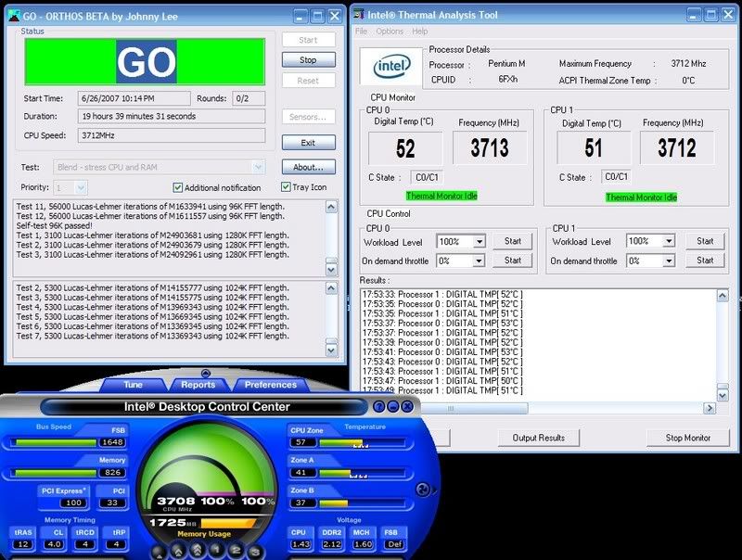Click the Stop button in Orthos

tap(308, 60)
